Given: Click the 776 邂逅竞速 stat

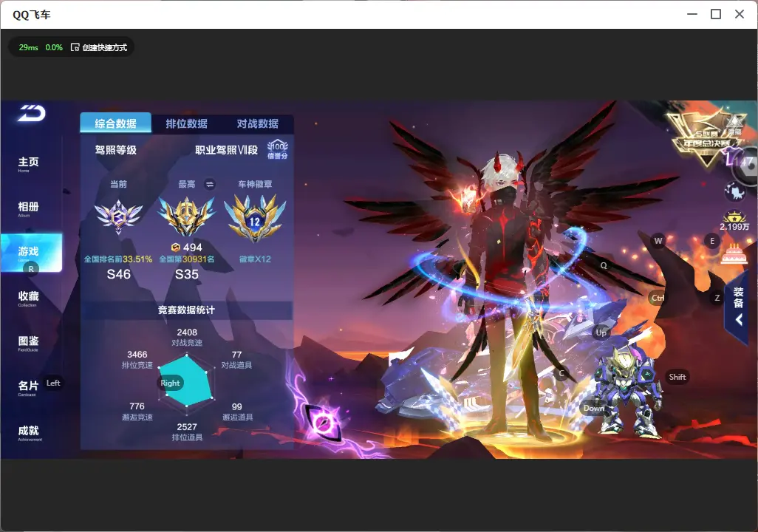Looking at the screenshot, I should coord(137,411).
